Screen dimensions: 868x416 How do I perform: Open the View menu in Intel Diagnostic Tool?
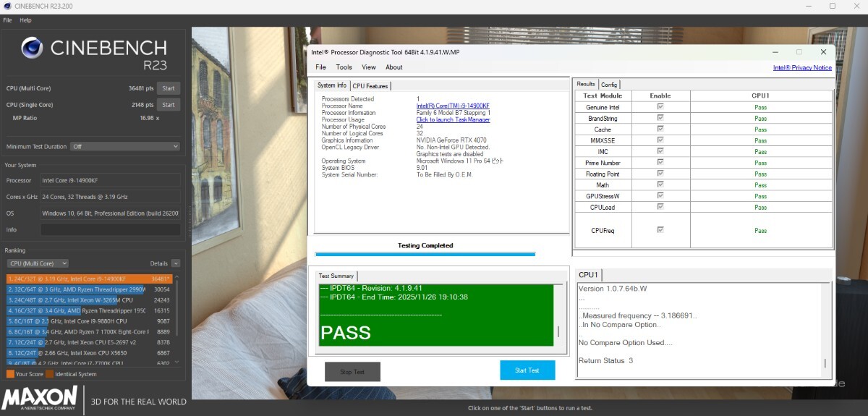pyautogui.click(x=369, y=67)
